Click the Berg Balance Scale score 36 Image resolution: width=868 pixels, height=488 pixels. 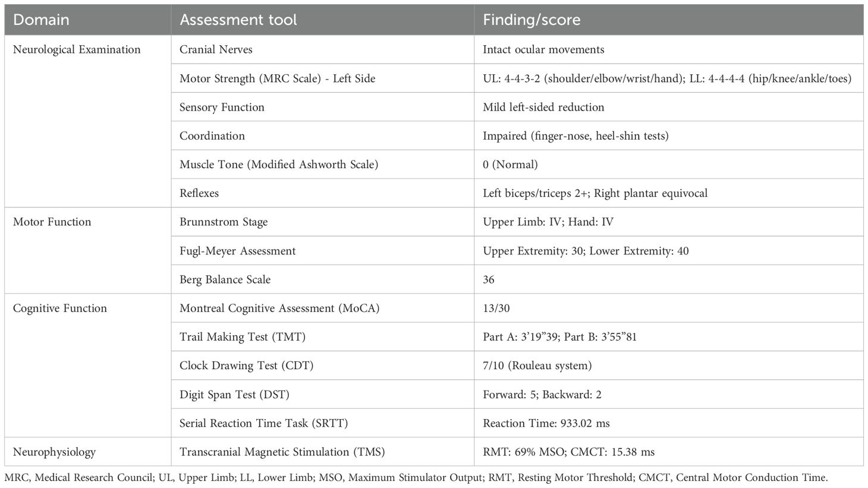click(489, 280)
